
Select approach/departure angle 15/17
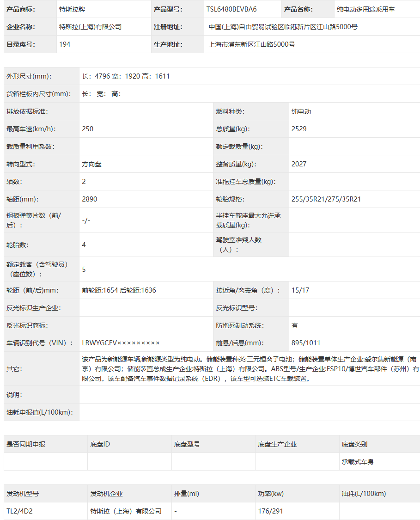[300, 290]
